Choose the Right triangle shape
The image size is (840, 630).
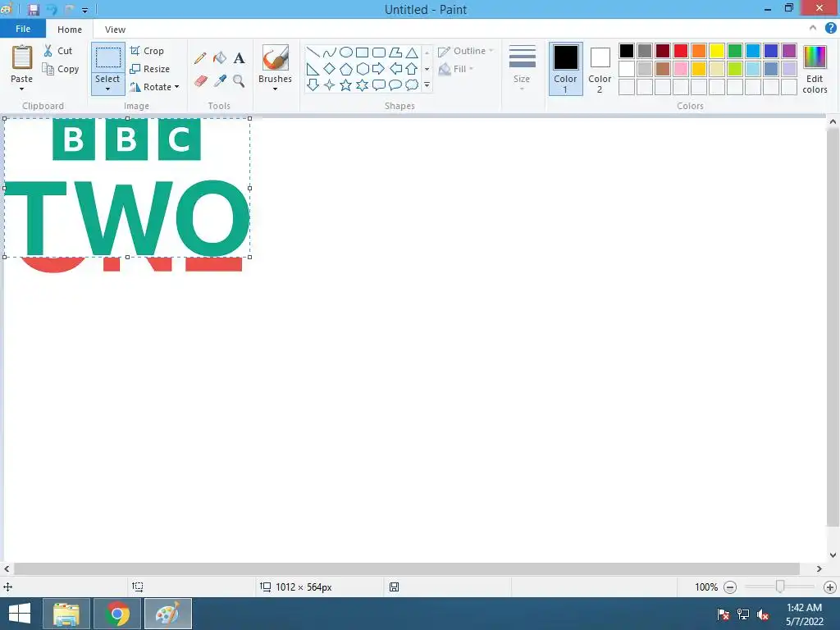tap(313, 69)
